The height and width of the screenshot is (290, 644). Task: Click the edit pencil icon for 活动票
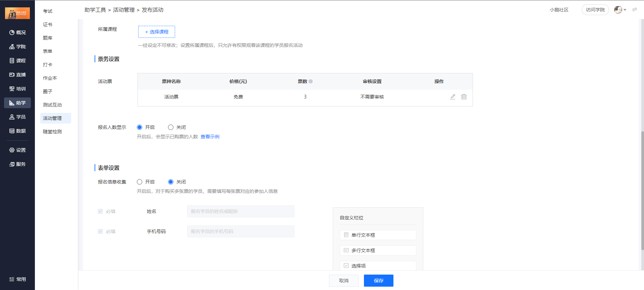(452, 97)
